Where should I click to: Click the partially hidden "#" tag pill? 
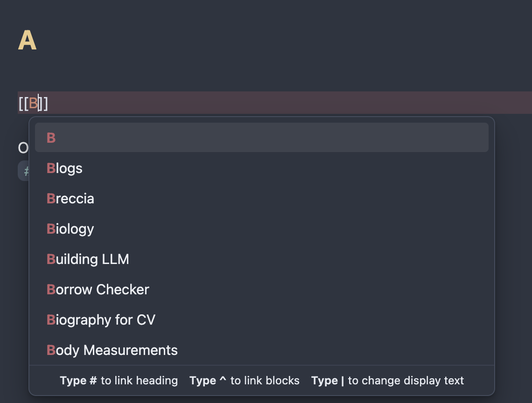tap(24, 171)
